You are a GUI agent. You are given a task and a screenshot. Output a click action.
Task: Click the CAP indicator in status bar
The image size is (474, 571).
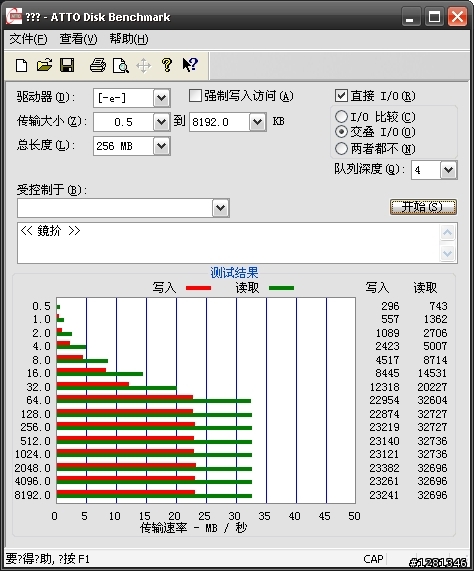click(x=373, y=559)
